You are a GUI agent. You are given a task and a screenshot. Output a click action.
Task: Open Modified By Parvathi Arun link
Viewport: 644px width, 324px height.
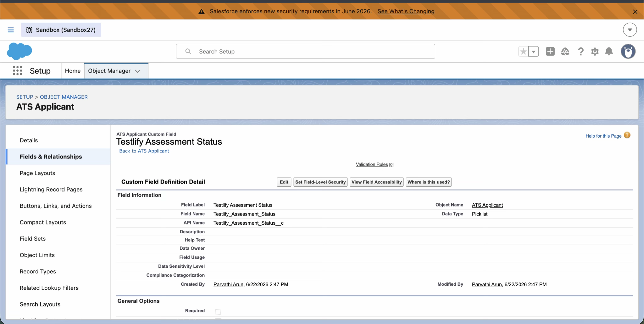[x=487, y=284]
